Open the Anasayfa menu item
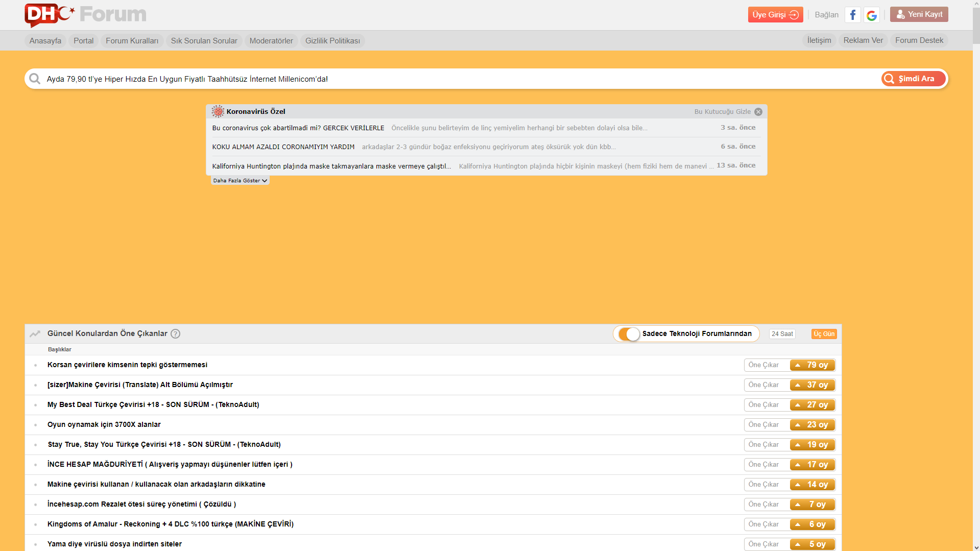 tap(45, 41)
